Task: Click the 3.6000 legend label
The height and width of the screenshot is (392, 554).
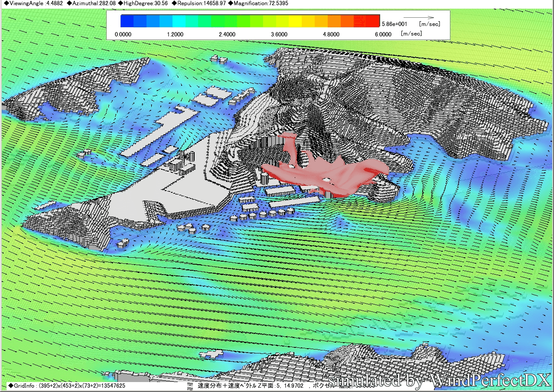Action: point(279,34)
